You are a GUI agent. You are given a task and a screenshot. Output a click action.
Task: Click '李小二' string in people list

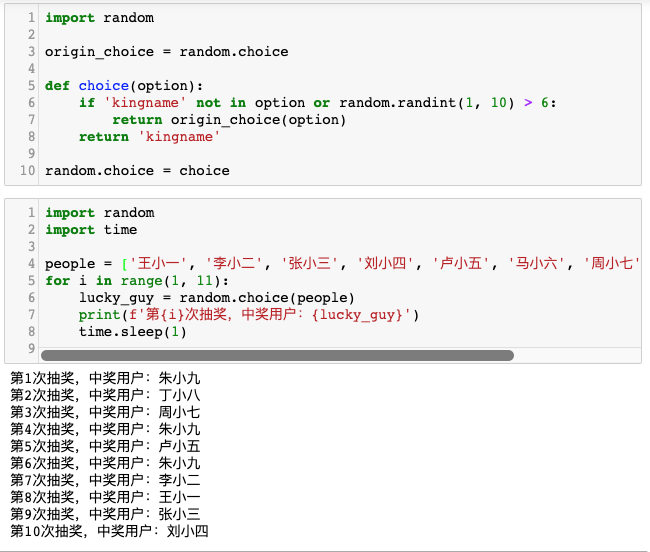tap(234, 264)
